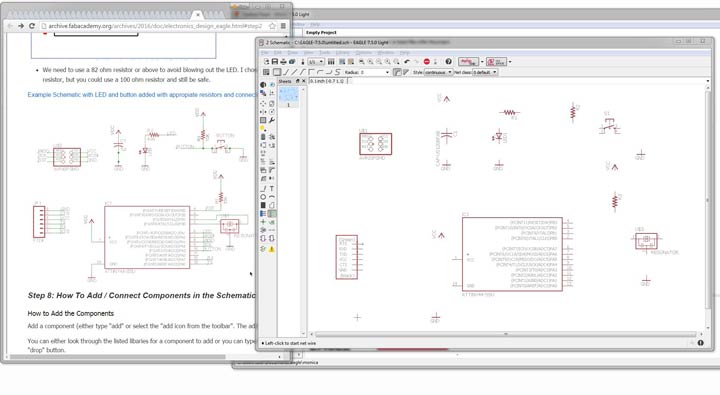Image resolution: width=720 pixels, height=395 pixels.
Task: Choose the second wire bend style
Action: [286, 72]
